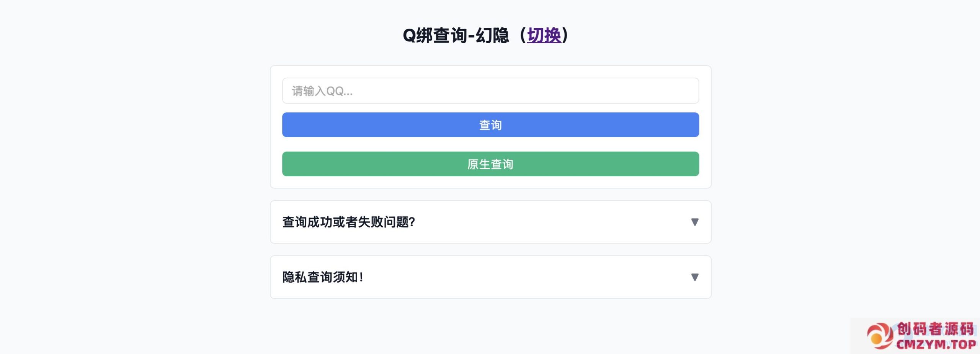Click the closing parenthesis after 切换
This screenshot has width=980, height=354.
[x=565, y=36]
